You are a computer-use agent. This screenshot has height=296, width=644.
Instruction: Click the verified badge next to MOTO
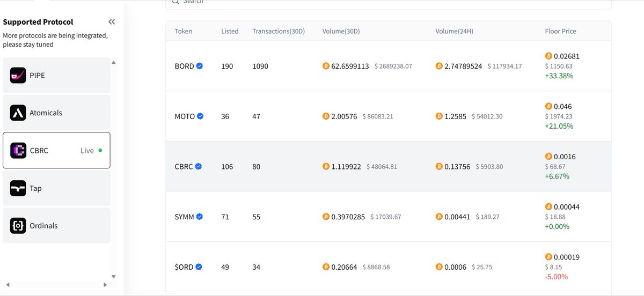click(x=200, y=116)
